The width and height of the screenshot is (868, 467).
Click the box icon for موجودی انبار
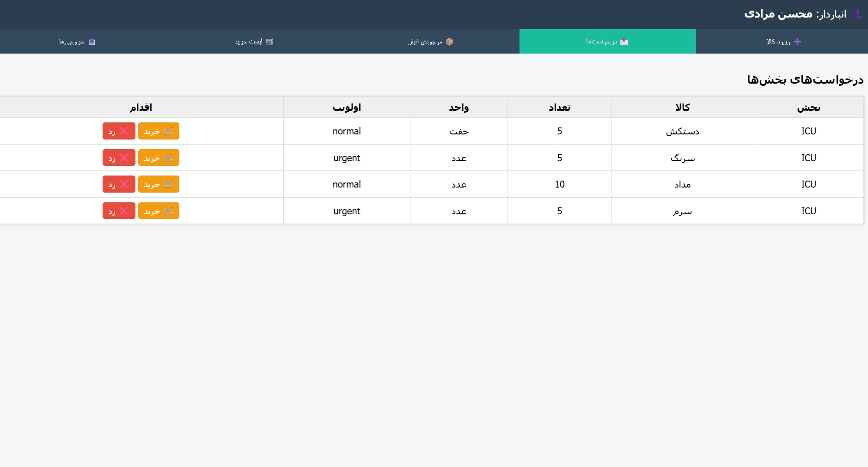pyautogui.click(x=449, y=42)
